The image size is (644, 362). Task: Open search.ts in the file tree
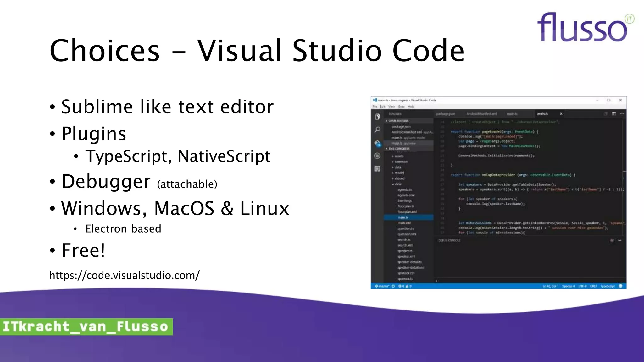point(404,240)
